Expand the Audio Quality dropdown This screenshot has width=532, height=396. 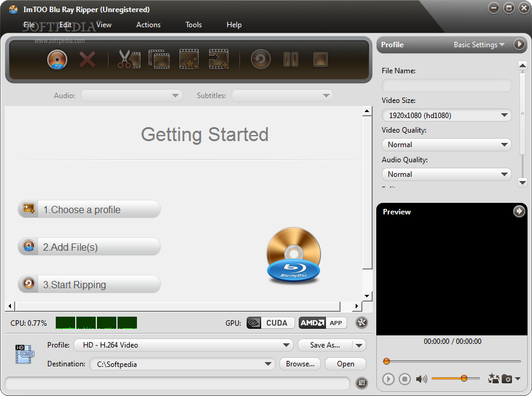[x=447, y=174]
